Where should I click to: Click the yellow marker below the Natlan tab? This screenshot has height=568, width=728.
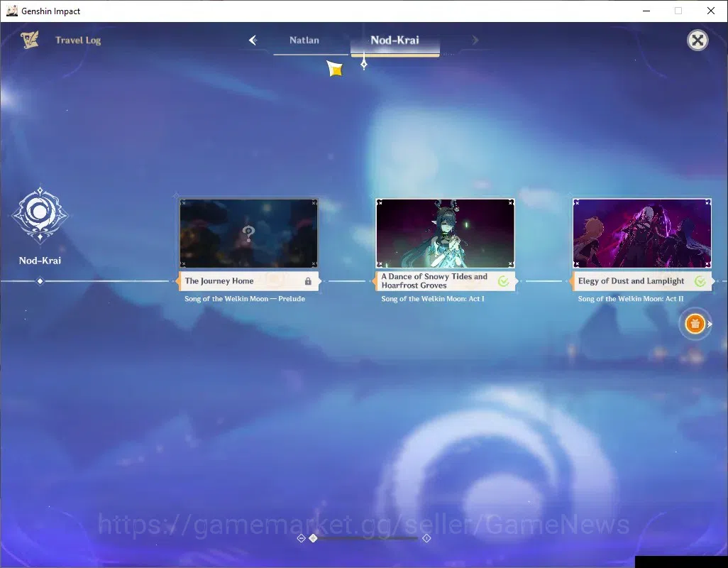(334, 69)
